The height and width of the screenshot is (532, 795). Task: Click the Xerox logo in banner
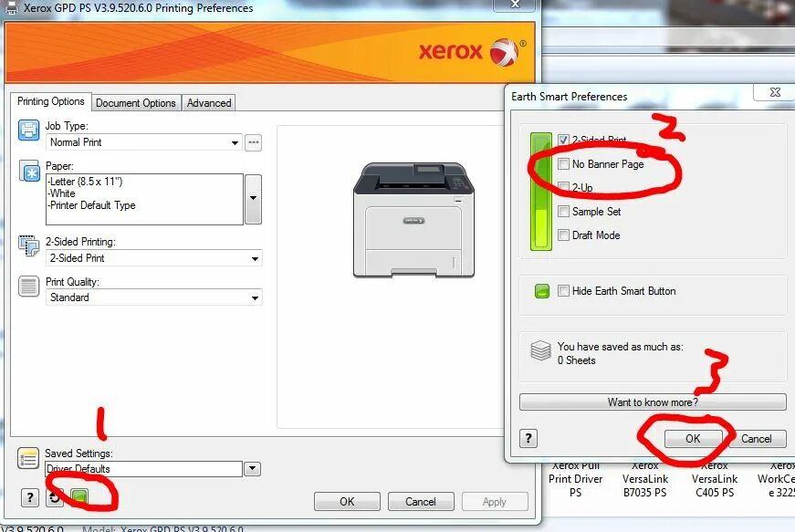(x=473, y=51)
